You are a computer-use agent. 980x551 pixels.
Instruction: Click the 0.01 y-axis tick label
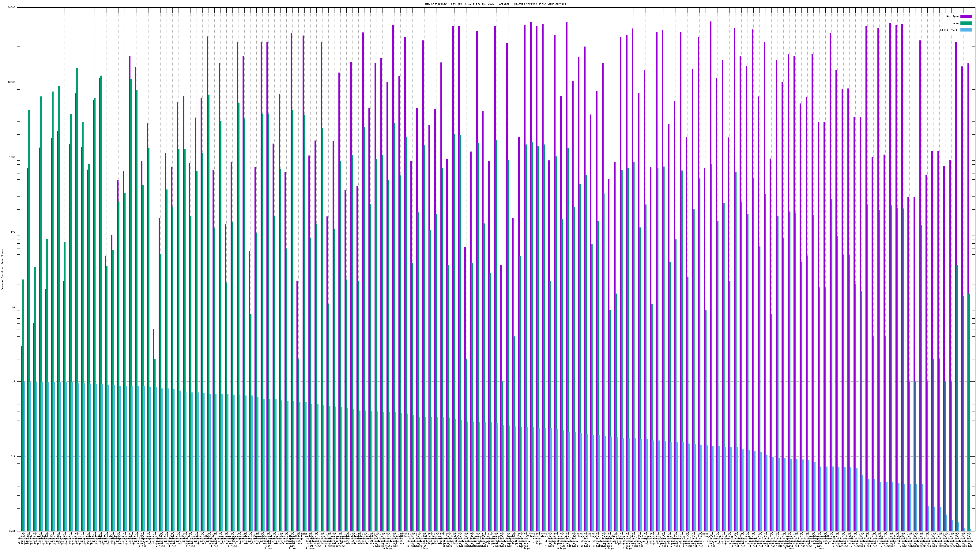coord(13,531)
